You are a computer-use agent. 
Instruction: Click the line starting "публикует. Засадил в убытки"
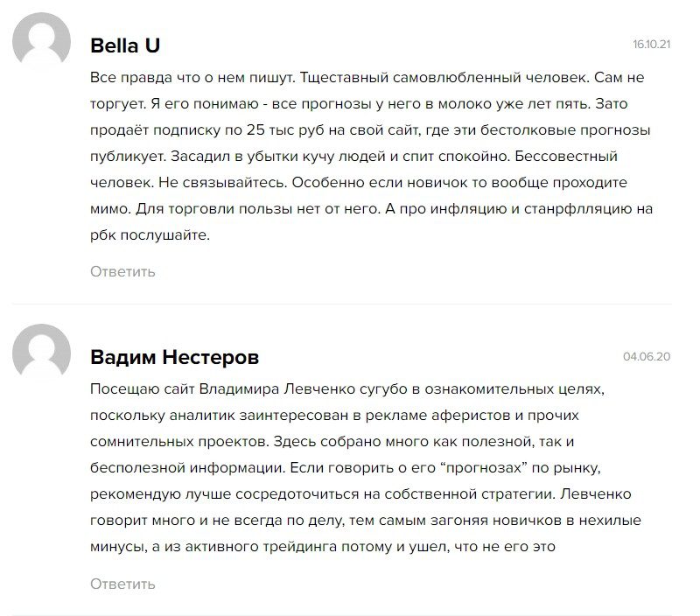pos(353,157)
